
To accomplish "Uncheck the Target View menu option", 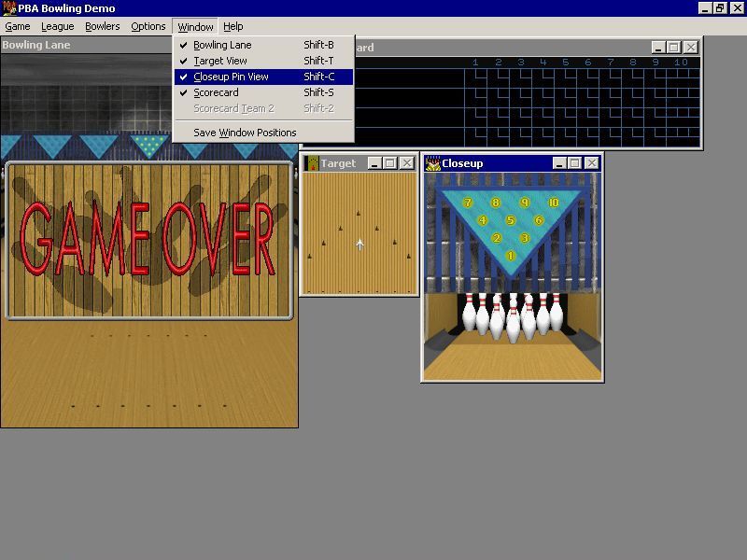I will [x=220, y=61].
